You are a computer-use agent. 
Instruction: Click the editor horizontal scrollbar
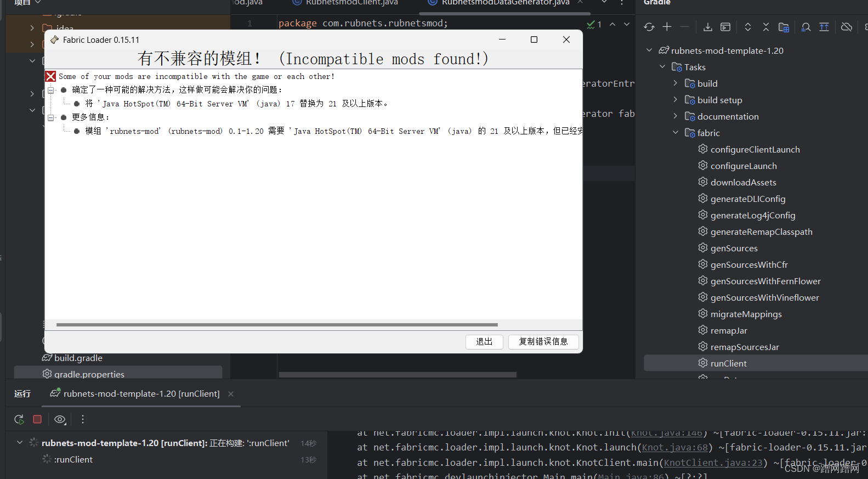pyautogui.click(x=398, y=375)
